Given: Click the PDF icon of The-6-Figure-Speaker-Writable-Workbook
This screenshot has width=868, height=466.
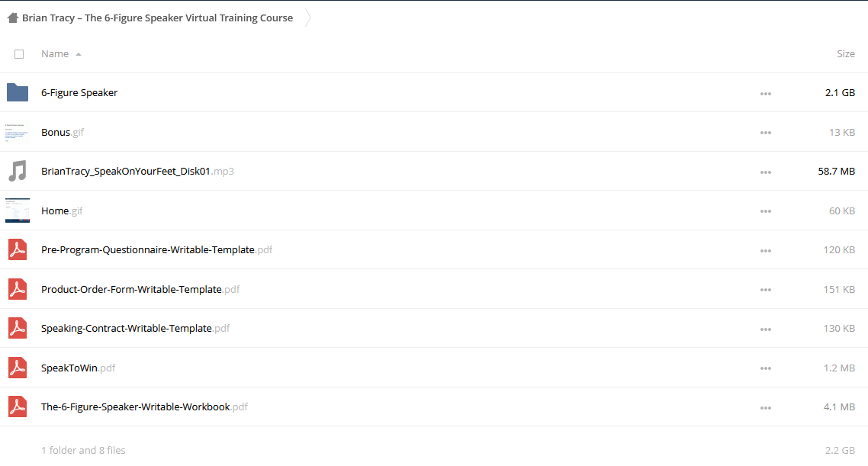Looking at the screenshot, I should coord(18,407).
